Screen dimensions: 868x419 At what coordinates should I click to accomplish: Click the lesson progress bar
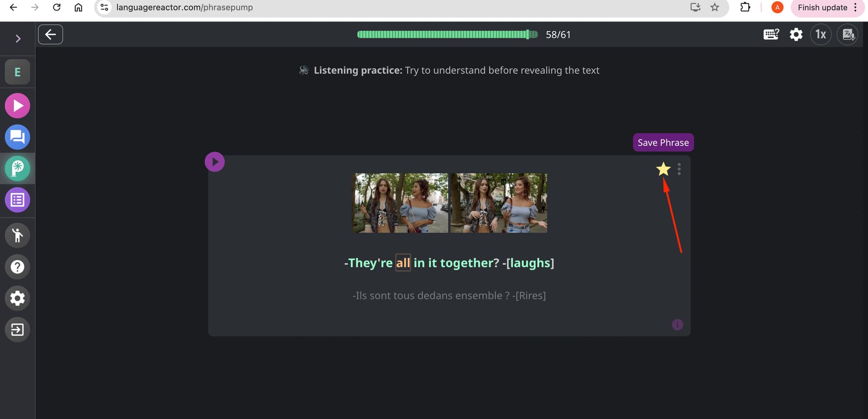click(x=447, y=34)
